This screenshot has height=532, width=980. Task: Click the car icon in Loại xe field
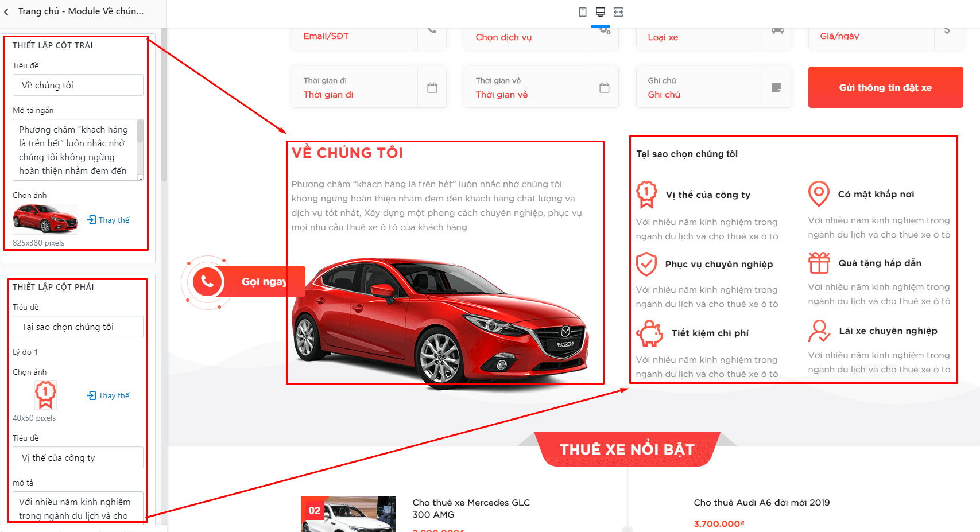coord(777,31)
